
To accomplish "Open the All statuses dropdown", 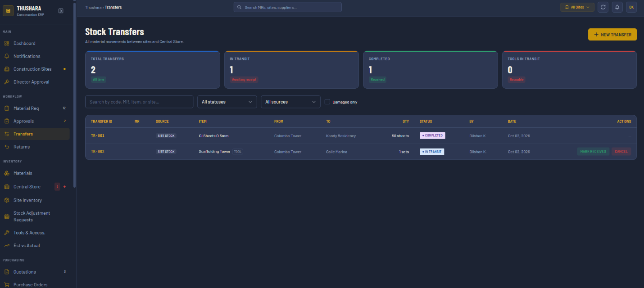I will [x=227, y=102].
